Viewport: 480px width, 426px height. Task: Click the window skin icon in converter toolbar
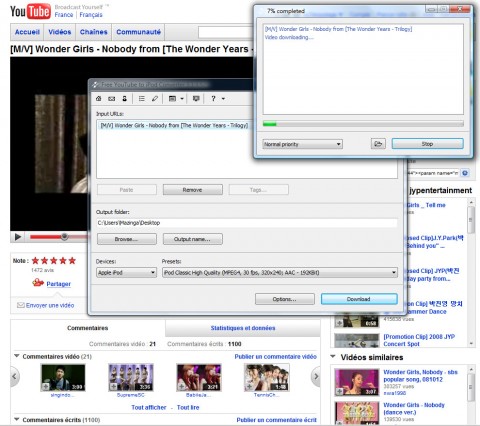[172, 99]
